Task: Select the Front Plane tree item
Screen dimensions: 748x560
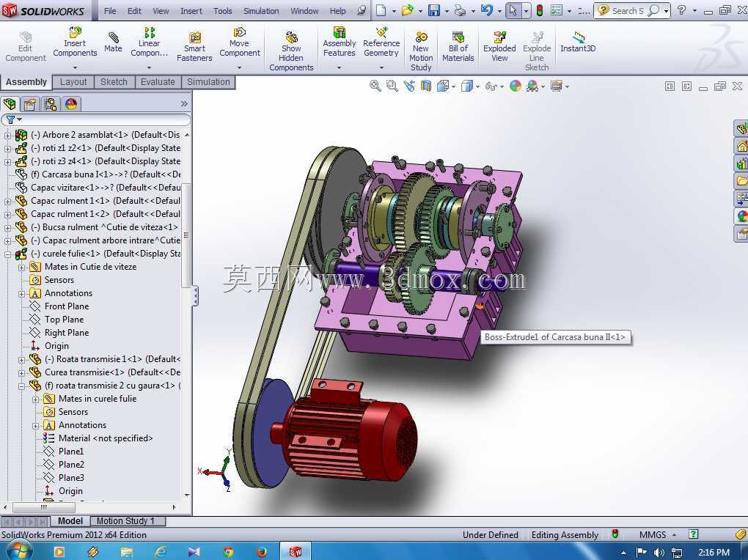Action: 66,306
